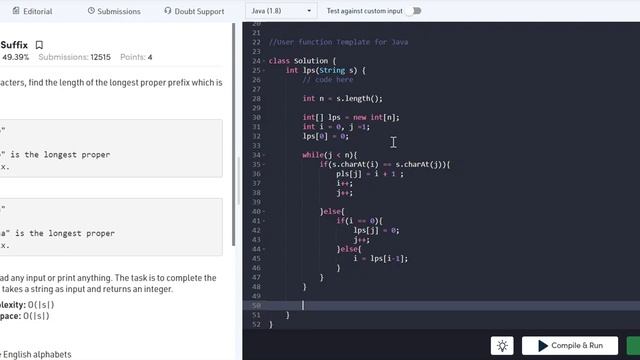
Task: Collapse the fold at line 41
Action: tap(264, 221)
